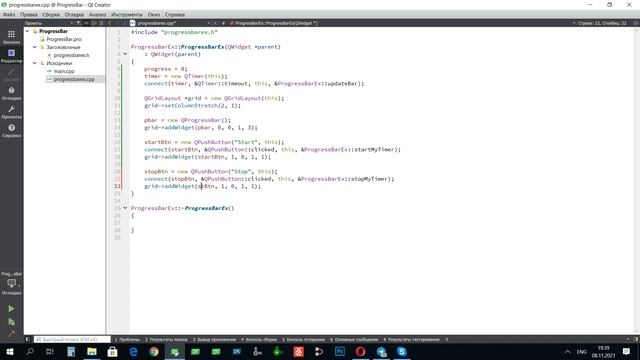Open Google Chrome from the taskbar
This screenshot has width=640, height=360.
[x=154, y=351]
